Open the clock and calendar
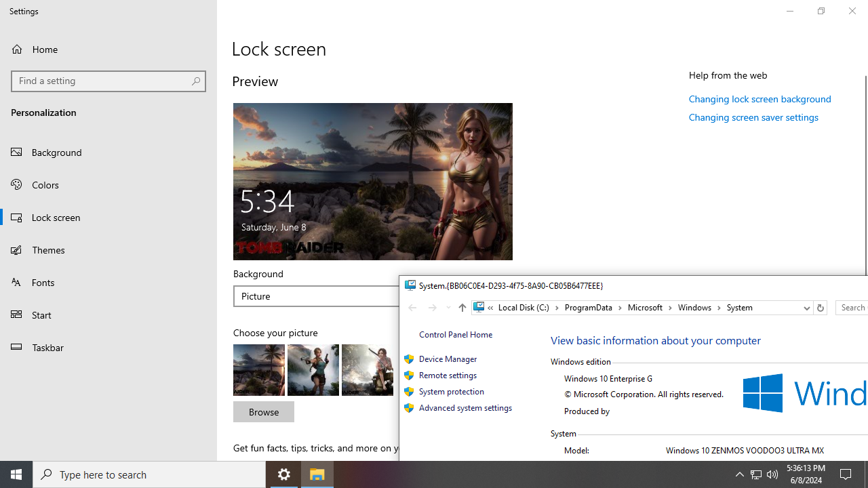868x488 pixels. point(806,474)
